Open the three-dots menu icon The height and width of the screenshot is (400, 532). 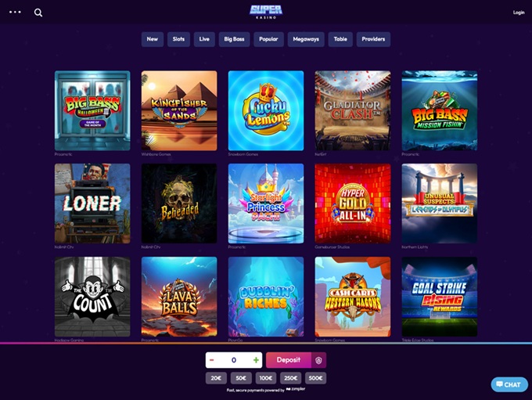[15, 13]
